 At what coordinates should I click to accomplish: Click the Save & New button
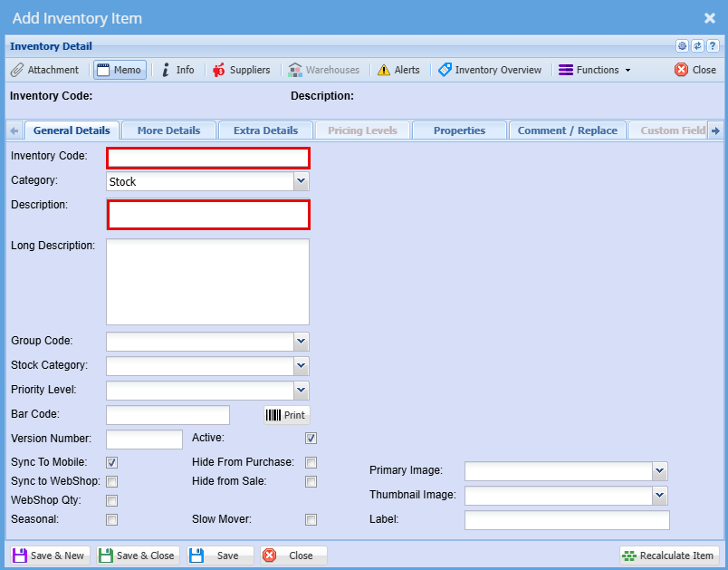tap(50, 556)
